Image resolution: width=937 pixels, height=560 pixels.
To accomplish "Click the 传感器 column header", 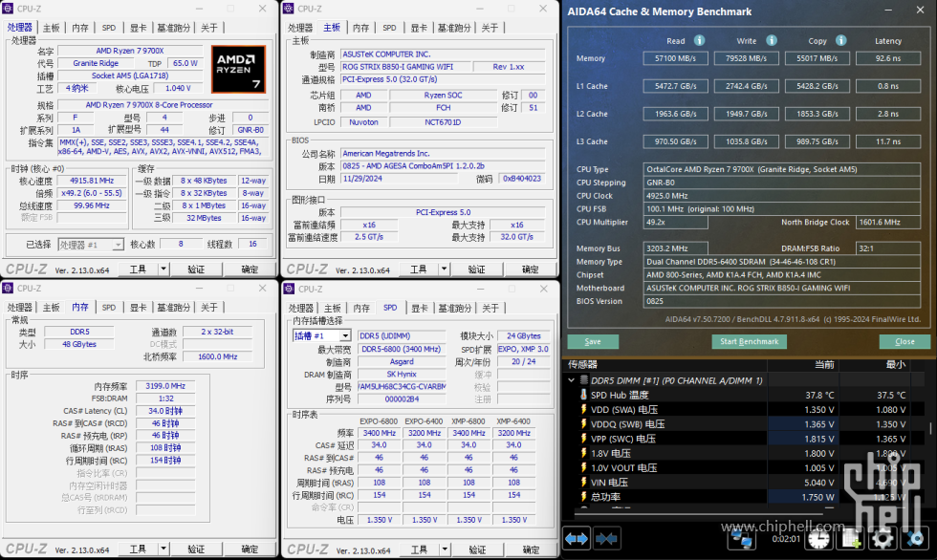I will click(582, 364).
